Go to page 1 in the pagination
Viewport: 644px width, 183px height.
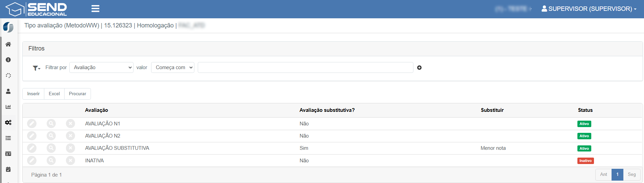[617, 175]
